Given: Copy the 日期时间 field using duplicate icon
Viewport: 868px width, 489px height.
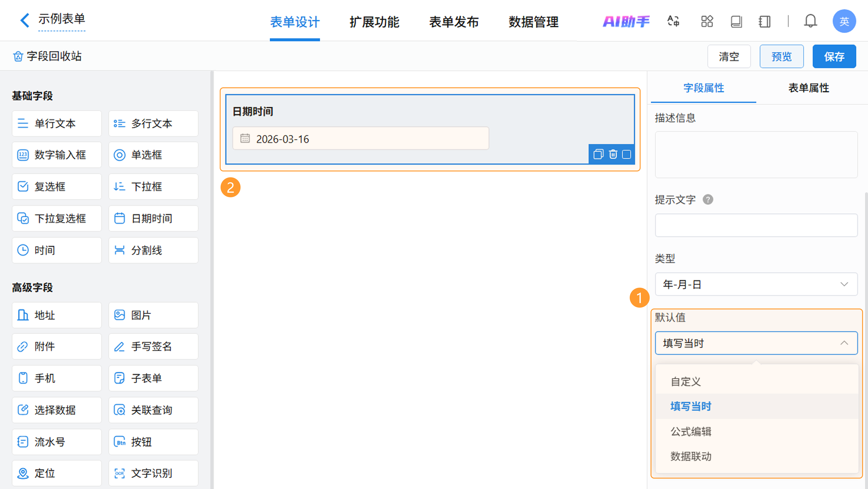Looking at the screenshot, I should pos(598,154).
